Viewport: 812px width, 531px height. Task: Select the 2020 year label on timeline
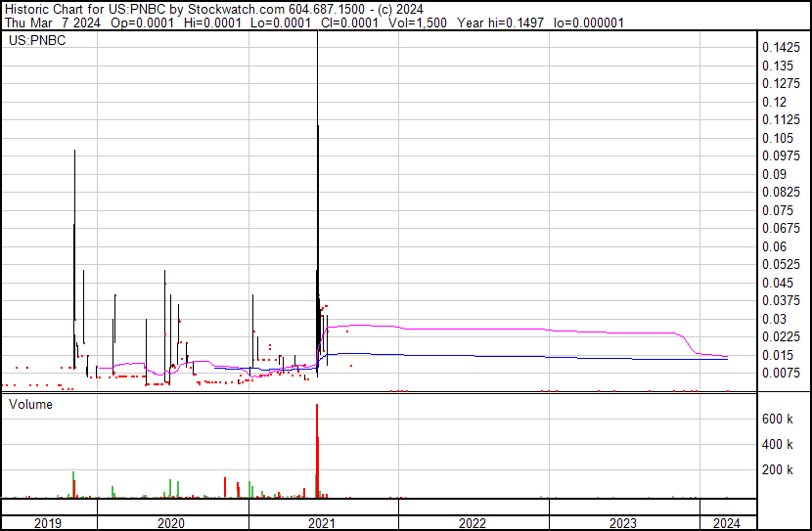coord(171,523)
